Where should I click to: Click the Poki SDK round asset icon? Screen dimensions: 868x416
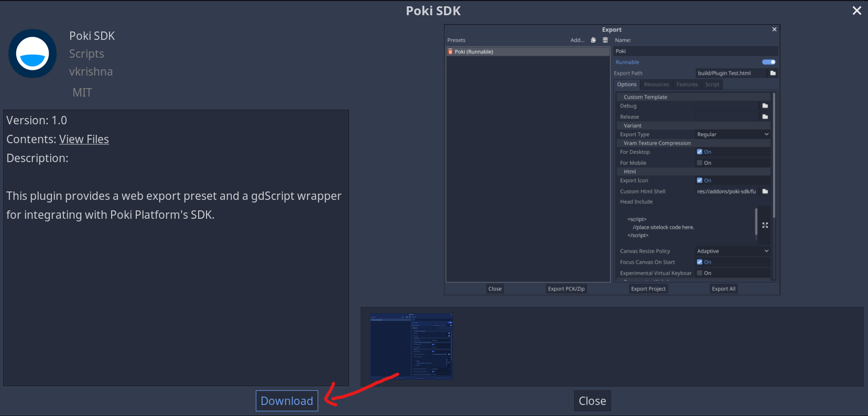click(32, 54)
